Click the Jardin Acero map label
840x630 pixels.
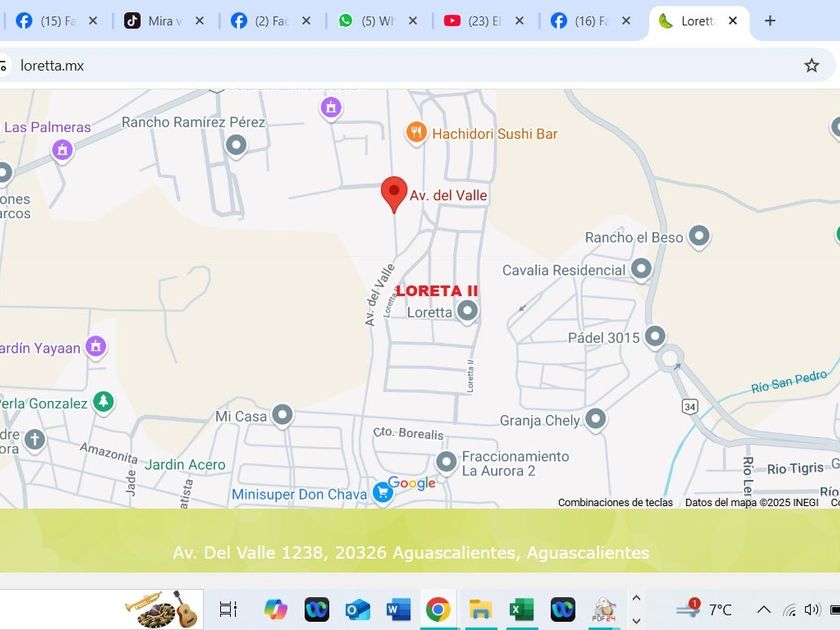point(185,464)
